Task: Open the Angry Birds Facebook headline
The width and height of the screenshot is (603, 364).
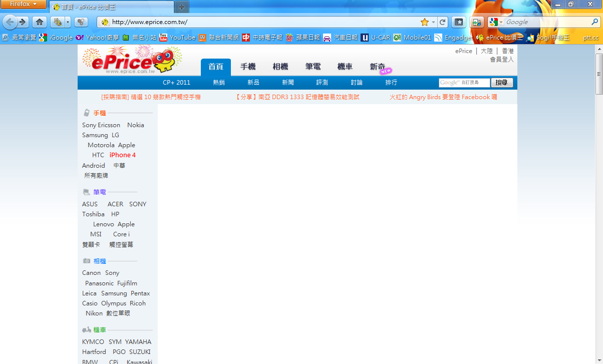Action: (x=443, y=97)
